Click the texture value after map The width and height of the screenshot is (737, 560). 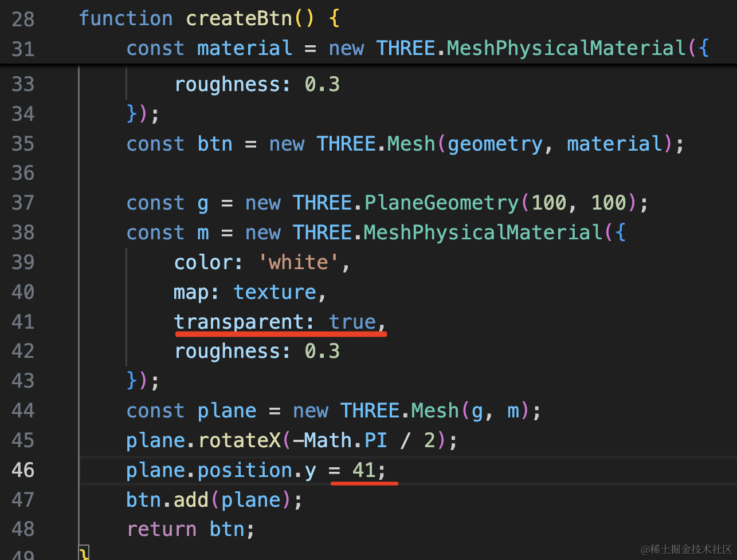pyautogui.click(x=275, y=292)
